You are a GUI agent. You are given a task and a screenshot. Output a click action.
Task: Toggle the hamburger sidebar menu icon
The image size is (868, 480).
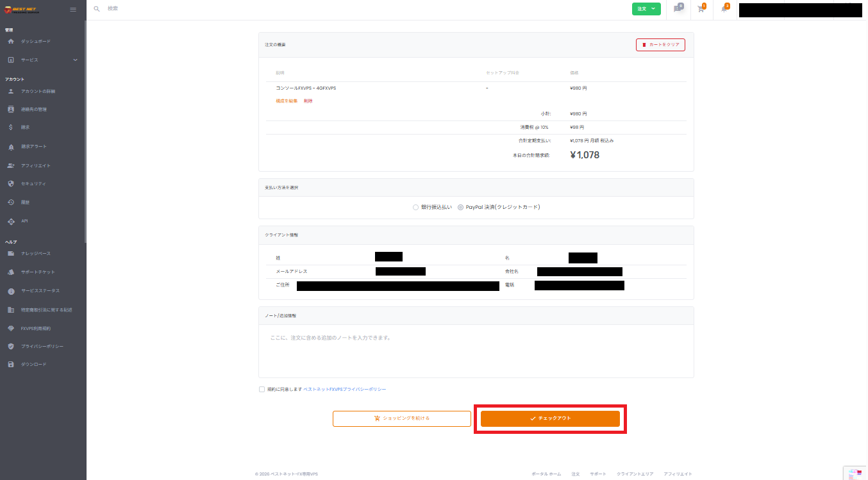tap(73, 10)
